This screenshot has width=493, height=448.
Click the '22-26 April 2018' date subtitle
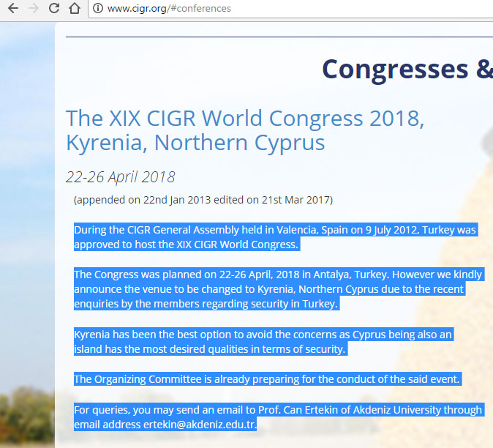tap(121, 177)
